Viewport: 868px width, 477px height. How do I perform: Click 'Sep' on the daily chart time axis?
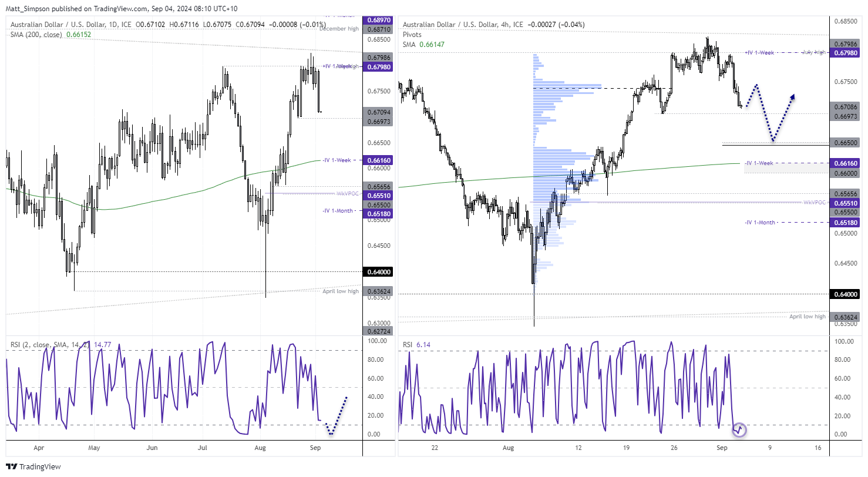pos(315,447)
